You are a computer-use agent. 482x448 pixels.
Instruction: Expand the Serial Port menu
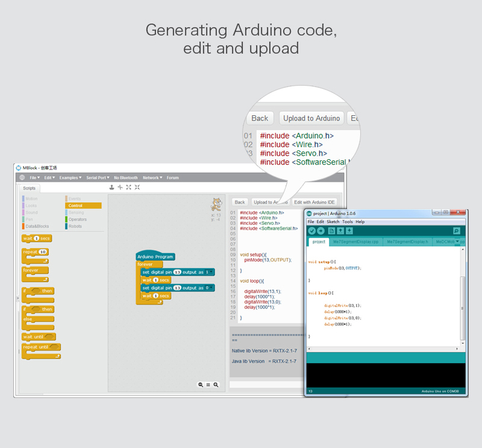click(96, 178)
